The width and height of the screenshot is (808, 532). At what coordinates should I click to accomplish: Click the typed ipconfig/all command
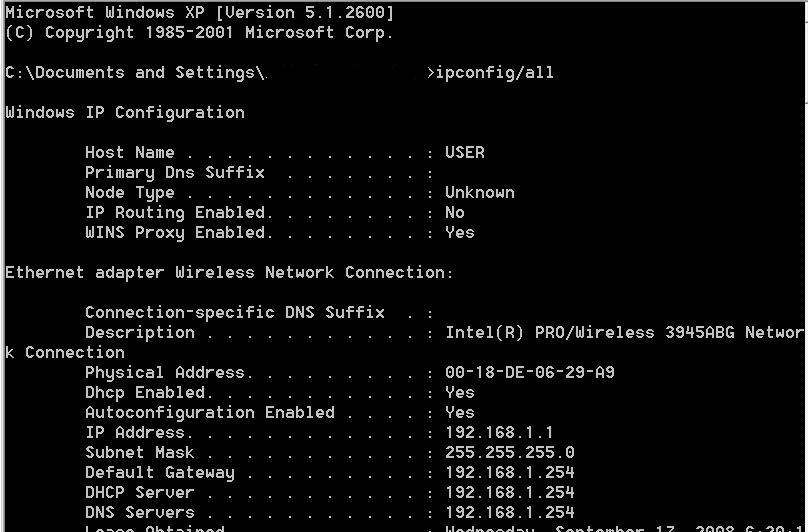[x=495, y=73]
